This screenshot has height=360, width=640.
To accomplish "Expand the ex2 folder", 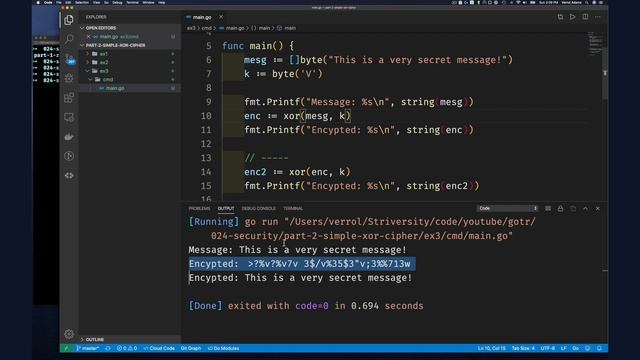I will [x=130, y=62].
